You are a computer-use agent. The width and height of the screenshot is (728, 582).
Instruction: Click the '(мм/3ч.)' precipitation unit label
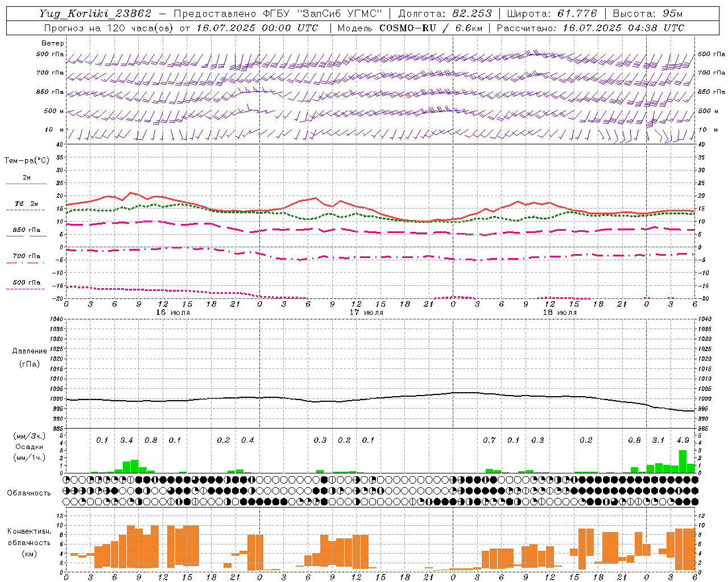(30, 436)
